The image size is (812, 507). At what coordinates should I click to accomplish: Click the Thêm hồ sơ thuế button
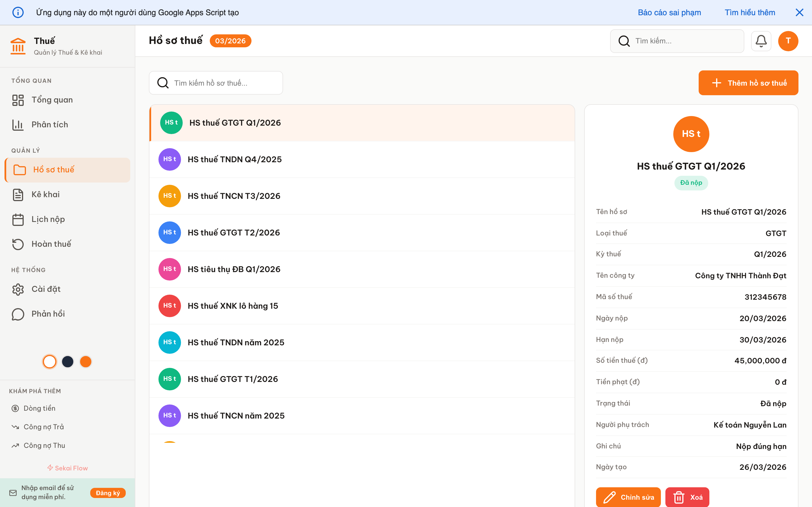pyautogui.click(x=748, y=83)
